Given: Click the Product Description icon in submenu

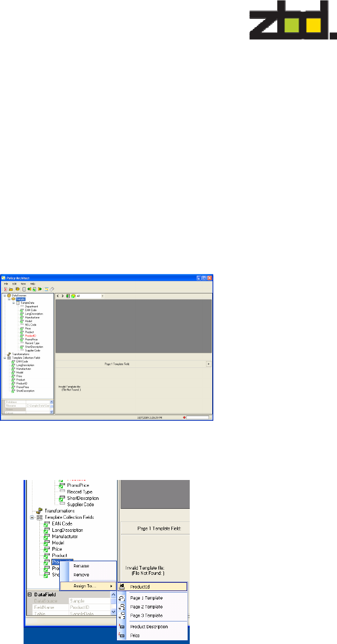Looking at the screenshot, I should (122, 627).
